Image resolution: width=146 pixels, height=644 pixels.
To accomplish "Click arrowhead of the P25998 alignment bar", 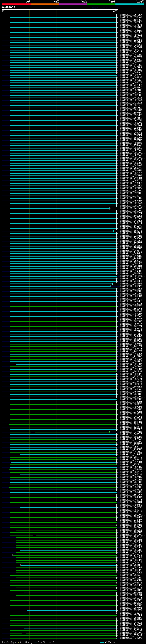I will coord(116,75).
